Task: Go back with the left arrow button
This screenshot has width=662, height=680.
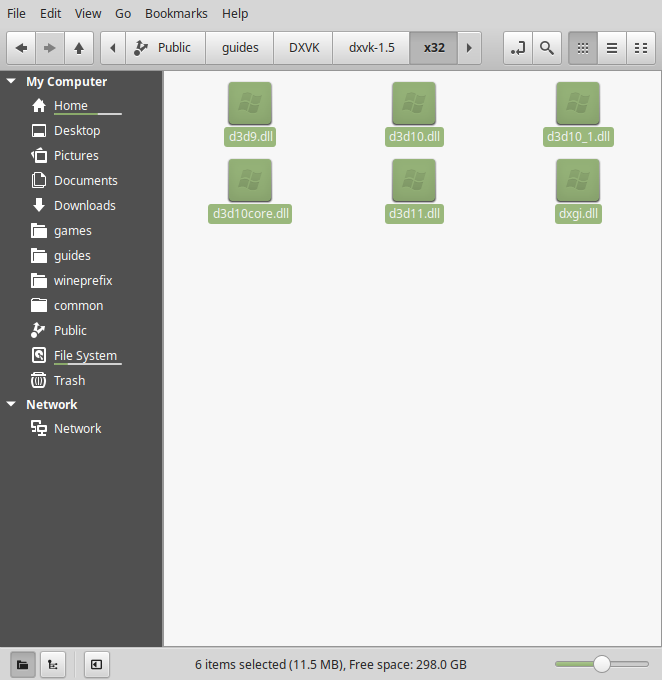Action: coord(21,48)
